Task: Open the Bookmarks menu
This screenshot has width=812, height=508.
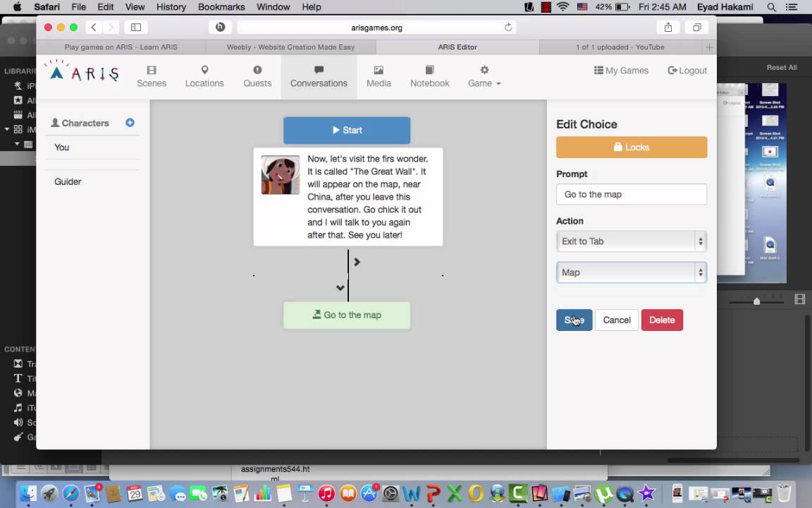Action: pos(221,7)
